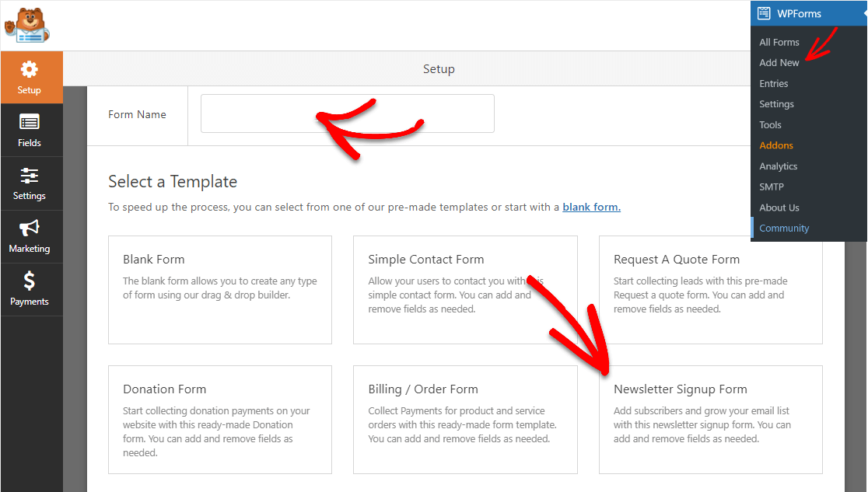The image size is (868, 492).
Task: Click the Setup gear icon
Action: [x=29, y=69]
